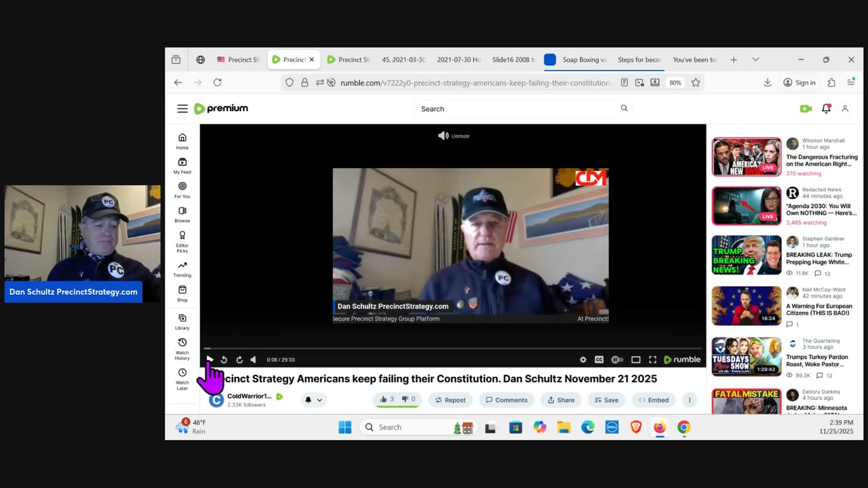Open Watch Later in the sidebar

tap(182, 379)
